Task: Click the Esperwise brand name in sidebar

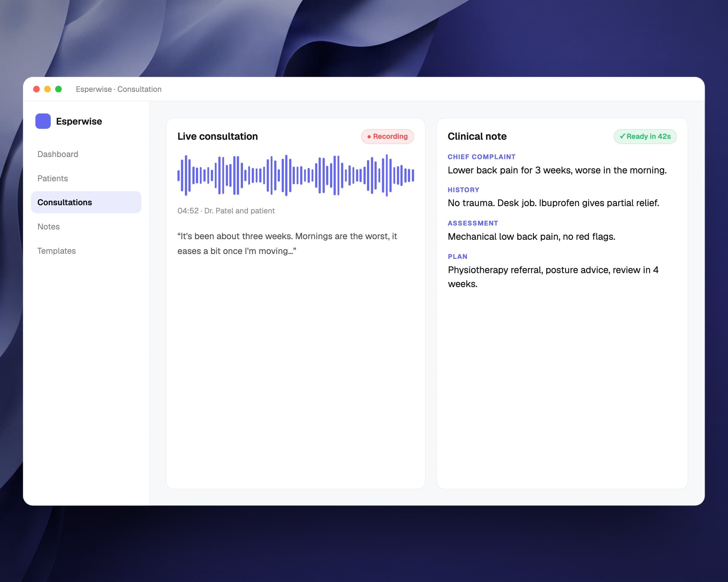Action: pyautogui.click(x=79, y=122)
